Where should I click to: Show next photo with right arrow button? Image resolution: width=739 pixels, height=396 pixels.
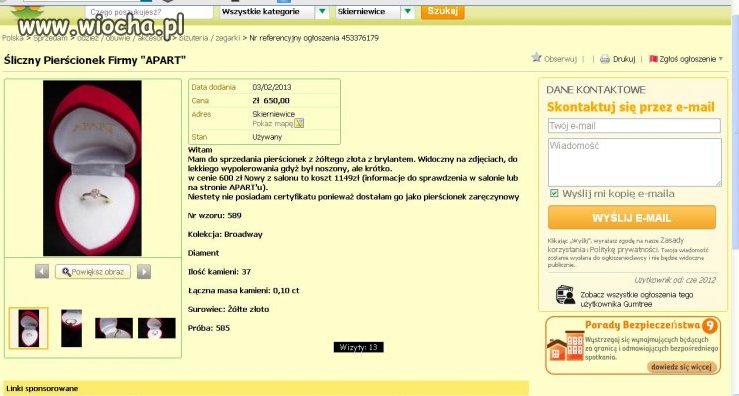tap(144, 272)
